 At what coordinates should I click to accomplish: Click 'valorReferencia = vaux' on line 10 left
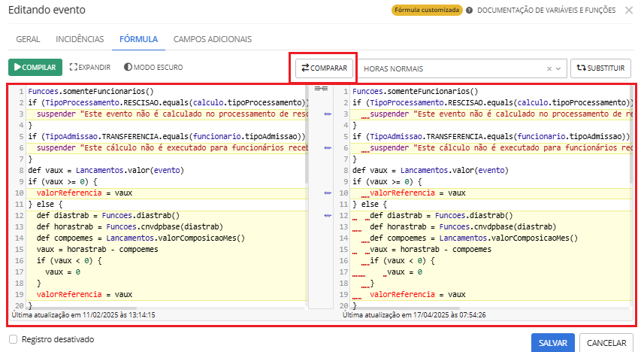click(84, 193)
